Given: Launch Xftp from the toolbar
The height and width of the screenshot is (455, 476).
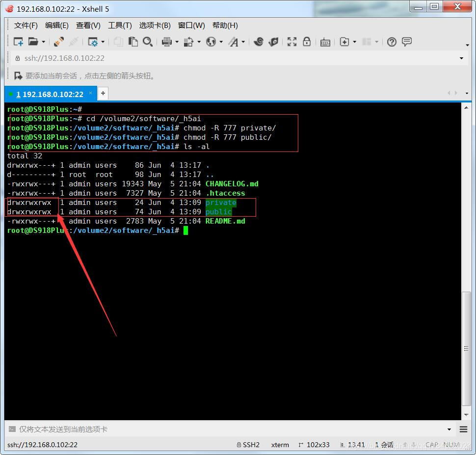Looking at the screenshot, I should (x=274, y=42).
